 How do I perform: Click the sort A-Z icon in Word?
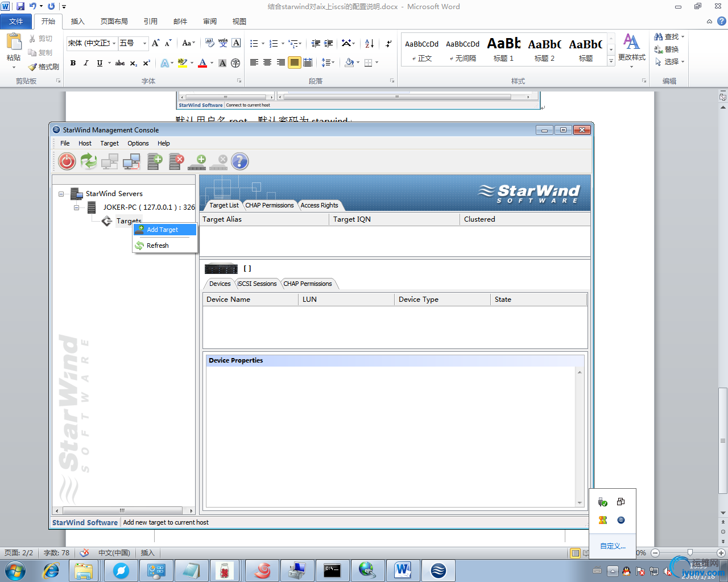click(x=370, y=43)
